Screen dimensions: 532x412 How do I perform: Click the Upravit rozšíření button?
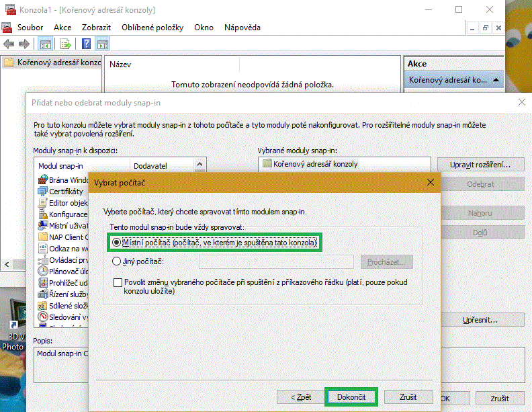pyautogui.click(x=480, y=165)
